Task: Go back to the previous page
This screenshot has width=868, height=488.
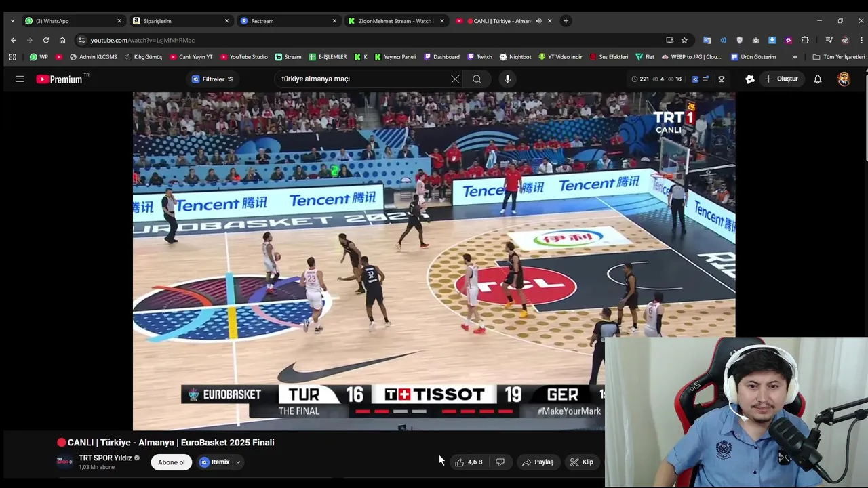Action: pos(13,40)
